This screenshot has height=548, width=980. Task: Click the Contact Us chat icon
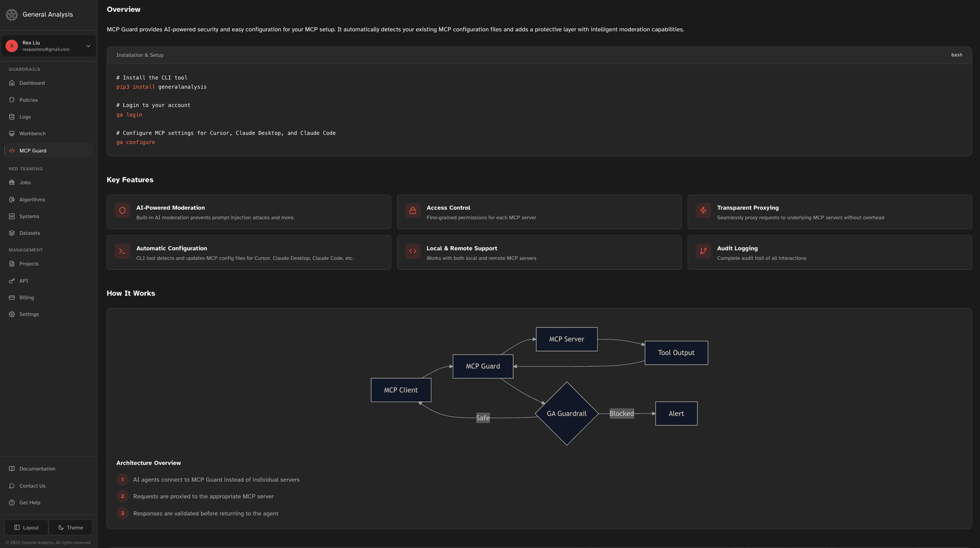(12, 486)
